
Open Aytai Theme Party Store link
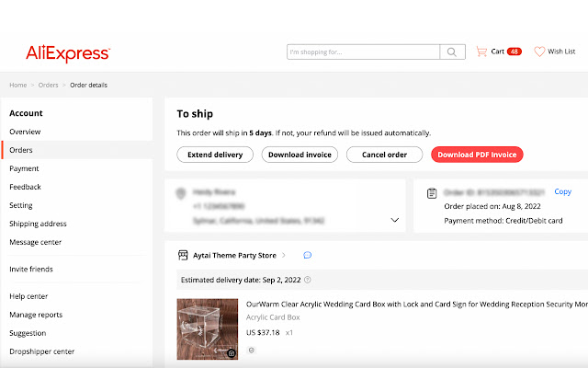[234, 256]
